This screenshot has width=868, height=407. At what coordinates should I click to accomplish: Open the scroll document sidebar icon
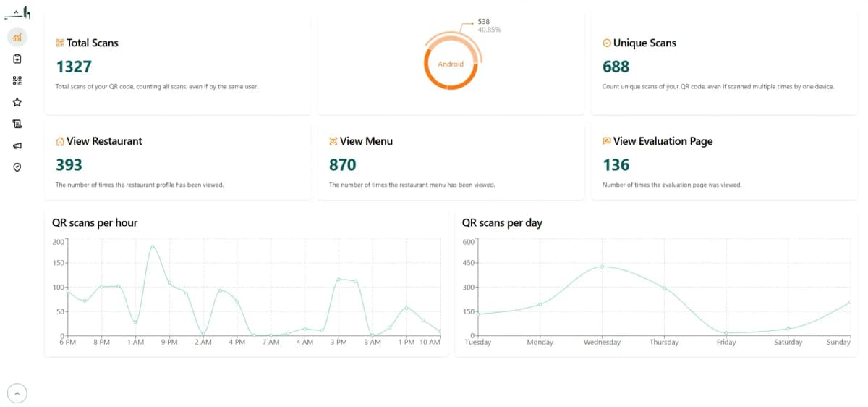coord(17,124)
